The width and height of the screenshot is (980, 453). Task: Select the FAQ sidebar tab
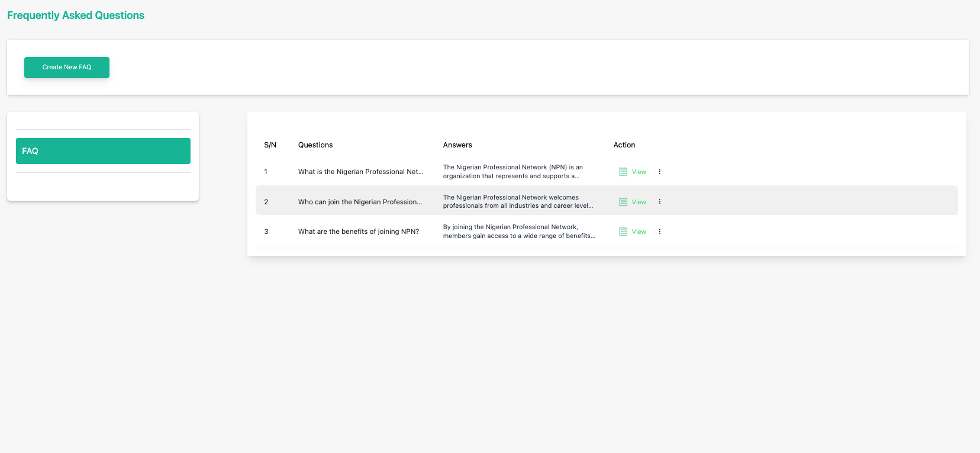pyautogui.click(x=103, y=151)
